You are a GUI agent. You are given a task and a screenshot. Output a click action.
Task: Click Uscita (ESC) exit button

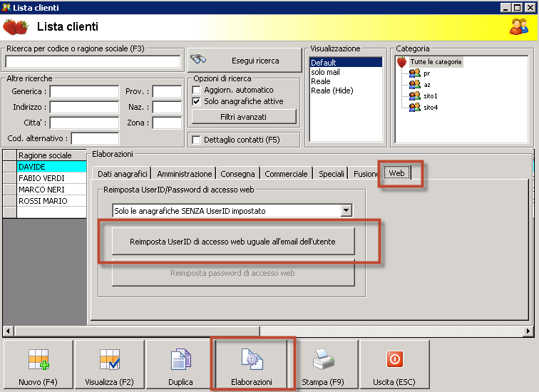tap(394, 364)
